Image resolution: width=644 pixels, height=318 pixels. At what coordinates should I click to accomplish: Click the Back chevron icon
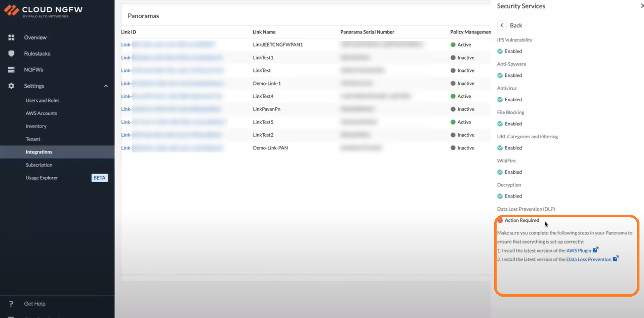(502, 25)
